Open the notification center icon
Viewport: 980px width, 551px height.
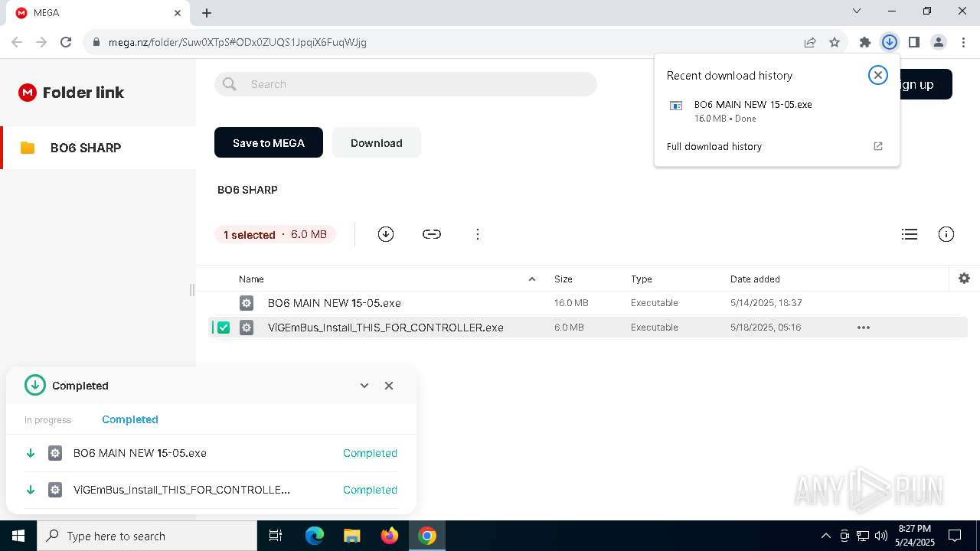tap(955, 536)
